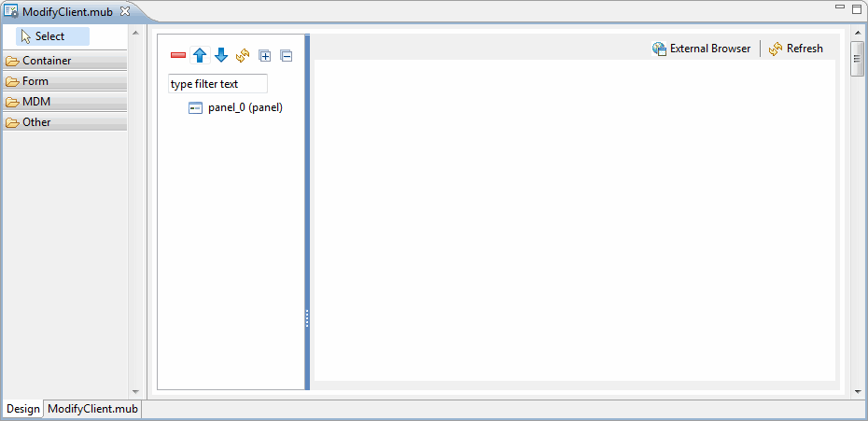The image size is (868, 421).
Task: Switch to the ModifyClient.mub source tab
Action: 92,409
